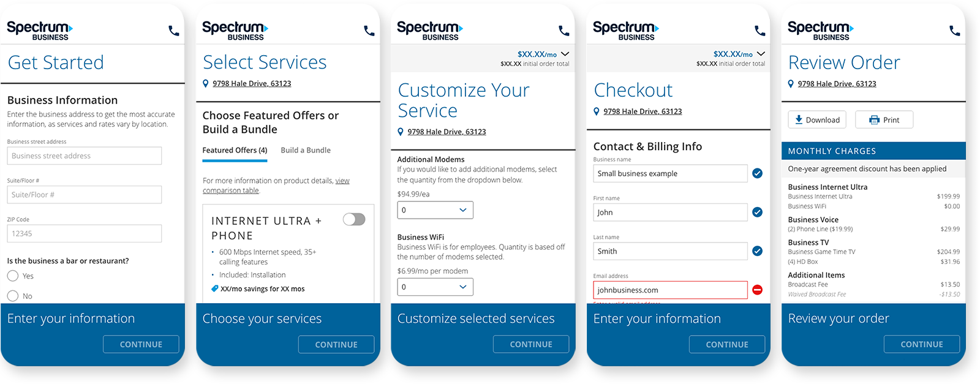Toggle the Internet Ultra + Phone switch
This screenshot has height=384, width=980.
point(354,219)
